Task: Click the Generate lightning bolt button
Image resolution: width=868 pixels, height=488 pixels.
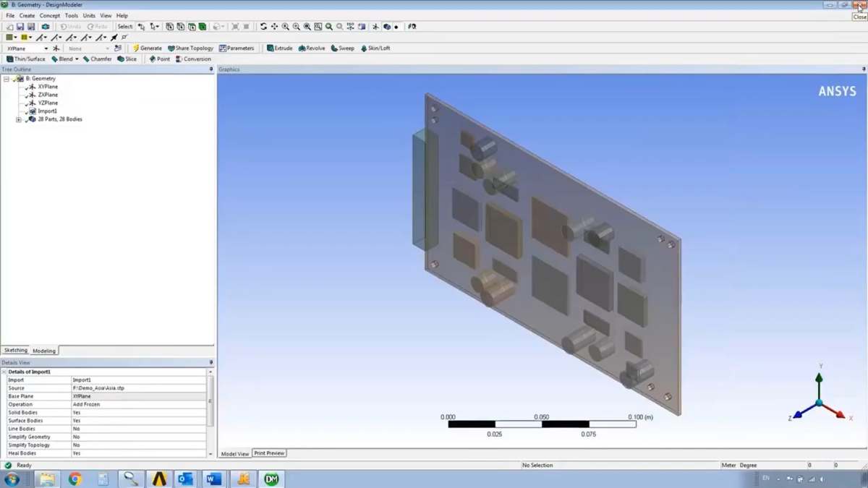Action: coord(148,48)
